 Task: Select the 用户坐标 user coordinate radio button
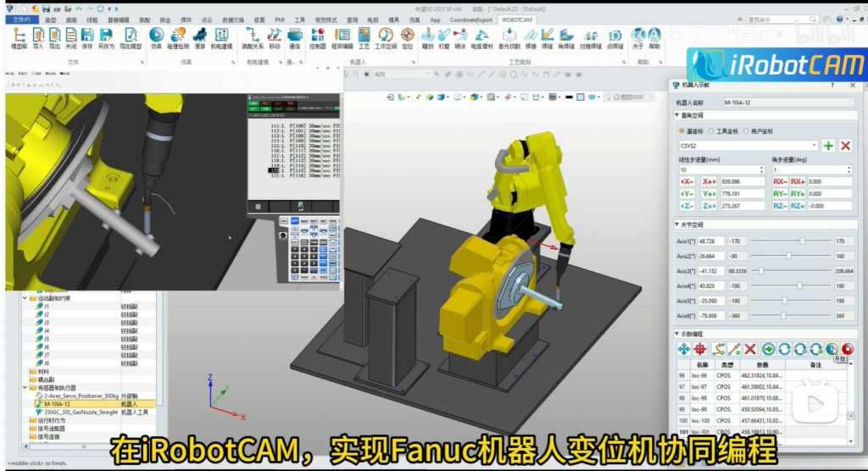click(746, 131)
